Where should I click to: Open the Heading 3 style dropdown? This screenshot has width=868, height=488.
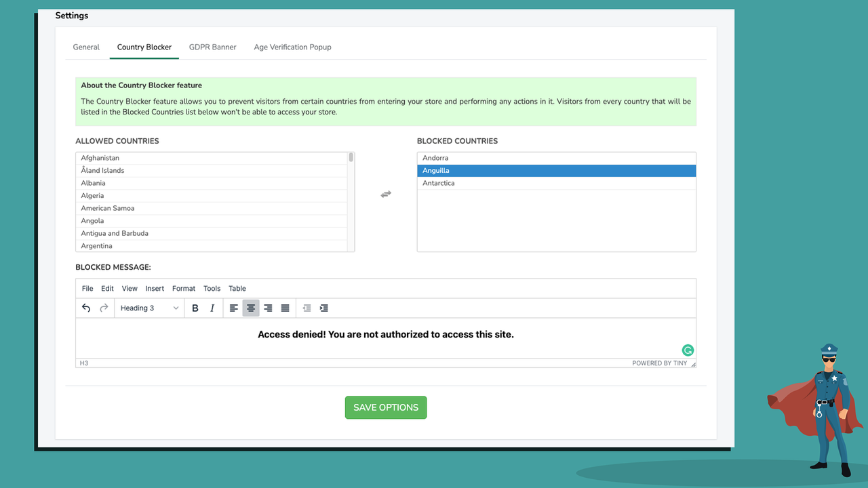pos(149,308)
